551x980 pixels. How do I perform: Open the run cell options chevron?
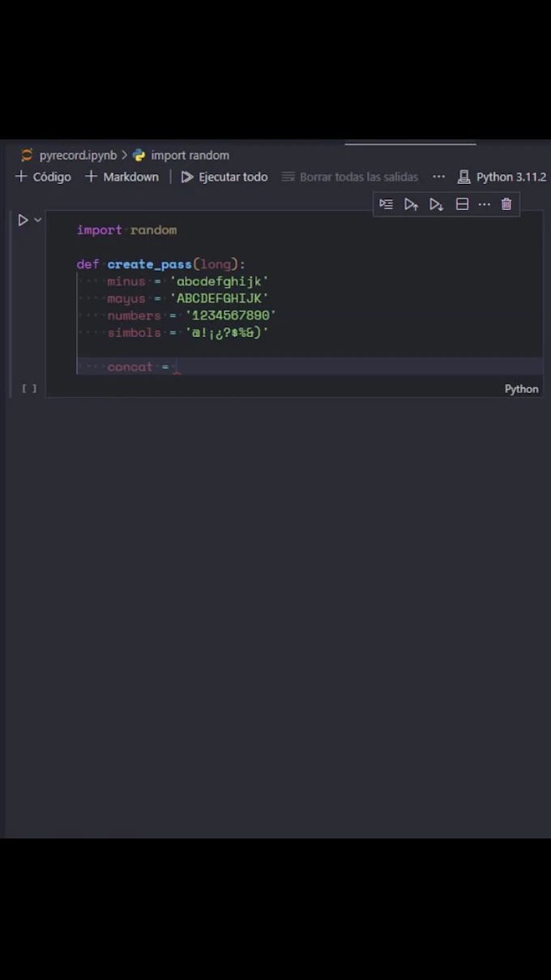click(x=37, y=220)
